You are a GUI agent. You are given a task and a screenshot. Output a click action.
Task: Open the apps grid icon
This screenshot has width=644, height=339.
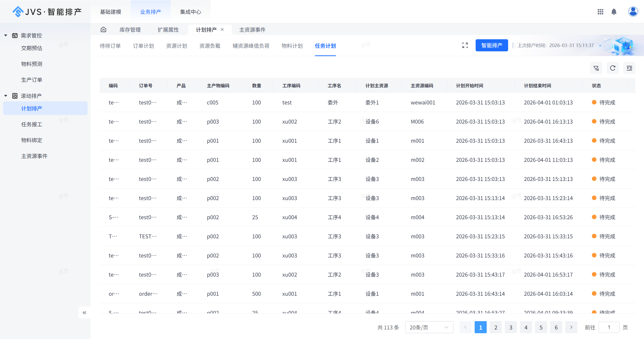[600, 12]
